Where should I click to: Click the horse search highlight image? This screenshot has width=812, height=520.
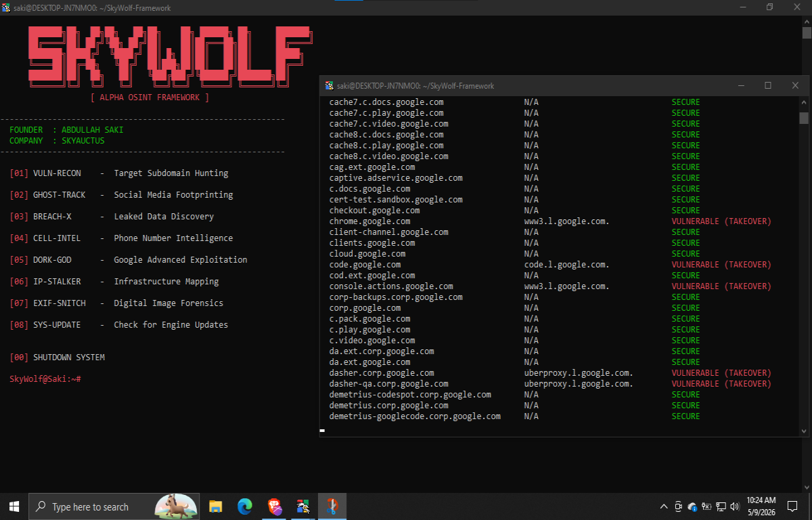click(x=176, y=506)
